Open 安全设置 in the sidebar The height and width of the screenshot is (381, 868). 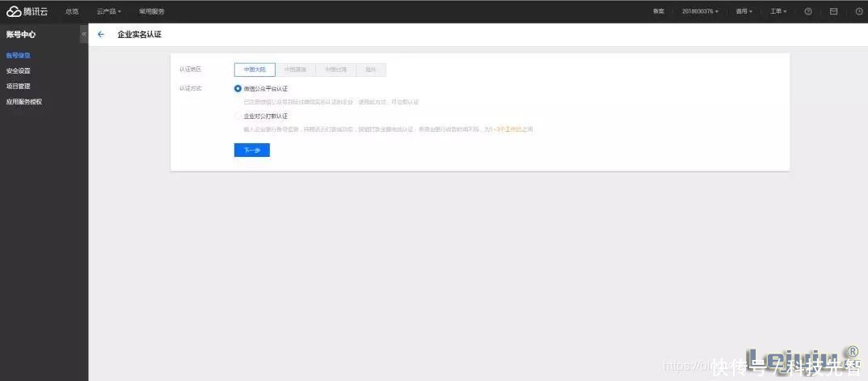19,70
